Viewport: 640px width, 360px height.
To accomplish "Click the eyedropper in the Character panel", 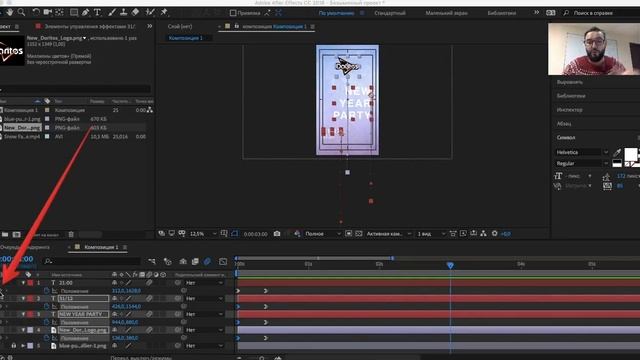I will (x=617, y=153).
